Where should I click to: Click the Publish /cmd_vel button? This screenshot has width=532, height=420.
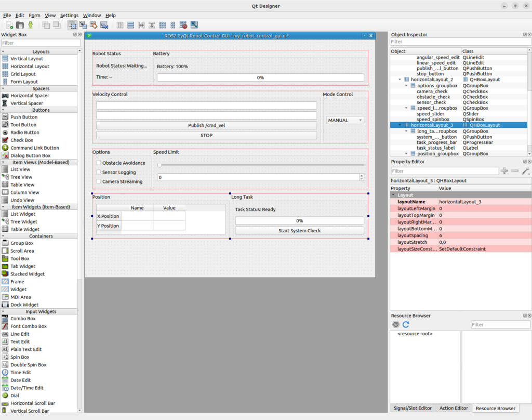click(x=206, y=125)
